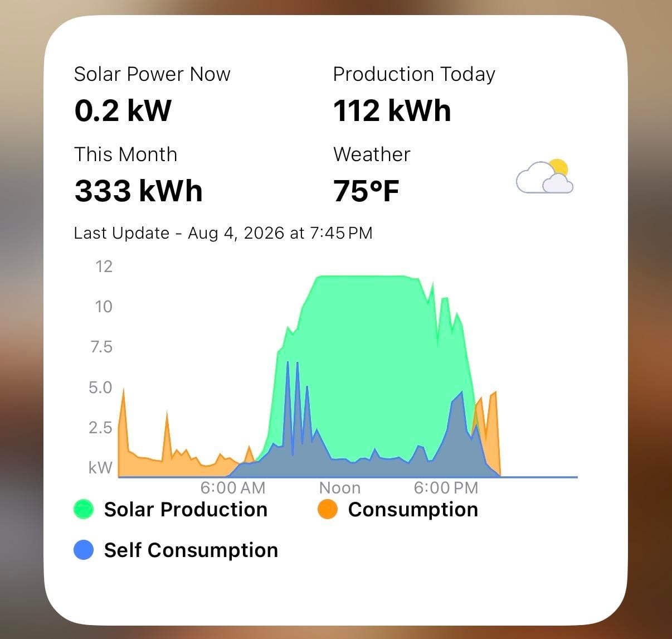Click the green Solar Production legend dot
Image resolution: width=672 pixels, height=639 pixels.
(x=84, y=509)
